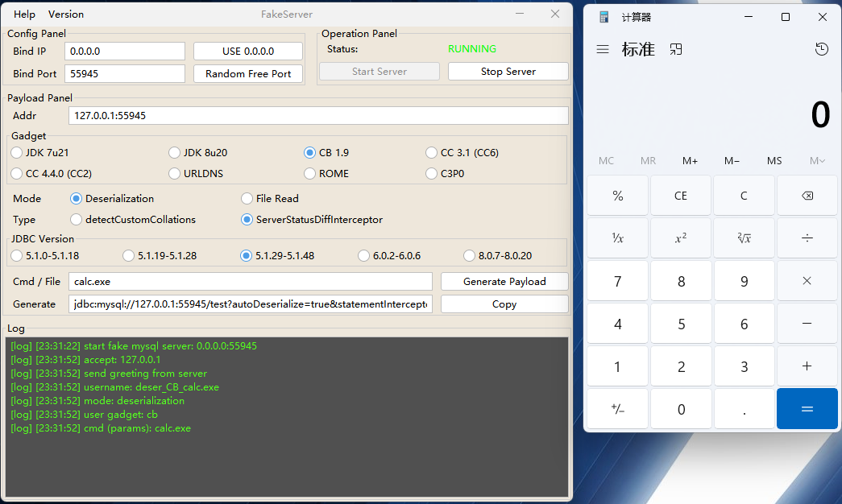Select CC 4.4.0 (CC2) gadget
The height and width of the screenshot is (504, 842).
52,173
